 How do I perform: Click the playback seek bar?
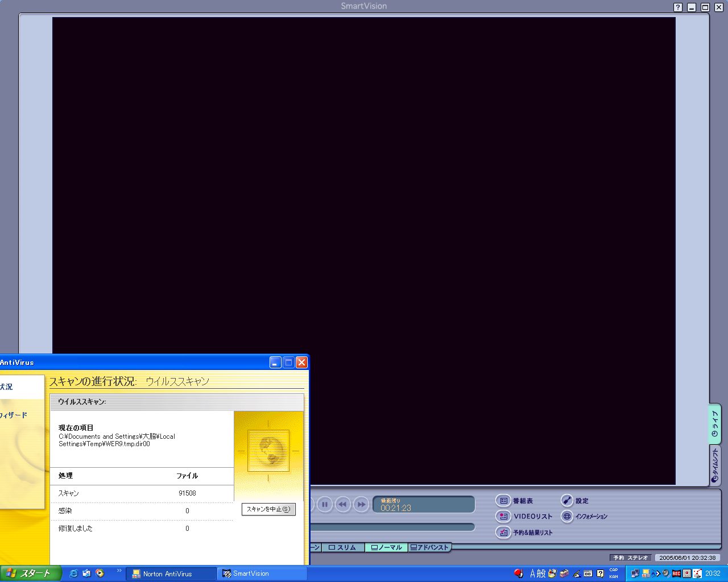click(x=392, y=527)
